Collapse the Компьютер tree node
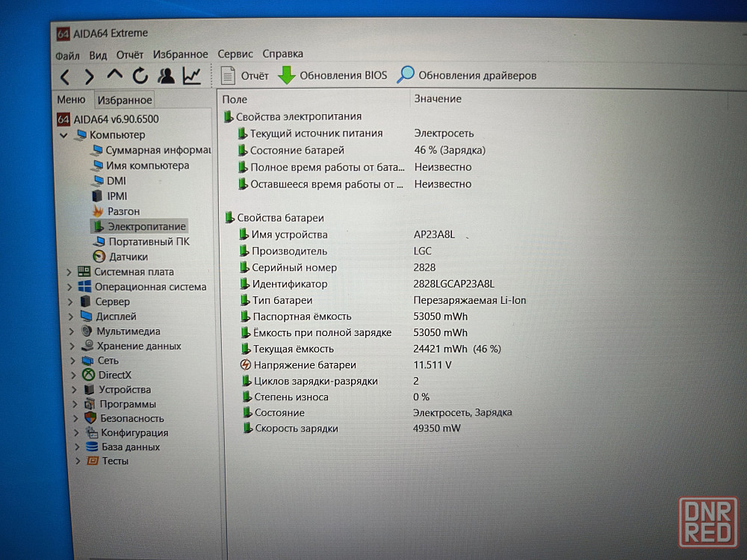The width and height of the screenshot is (747, 560). click(x=63, y=135)
